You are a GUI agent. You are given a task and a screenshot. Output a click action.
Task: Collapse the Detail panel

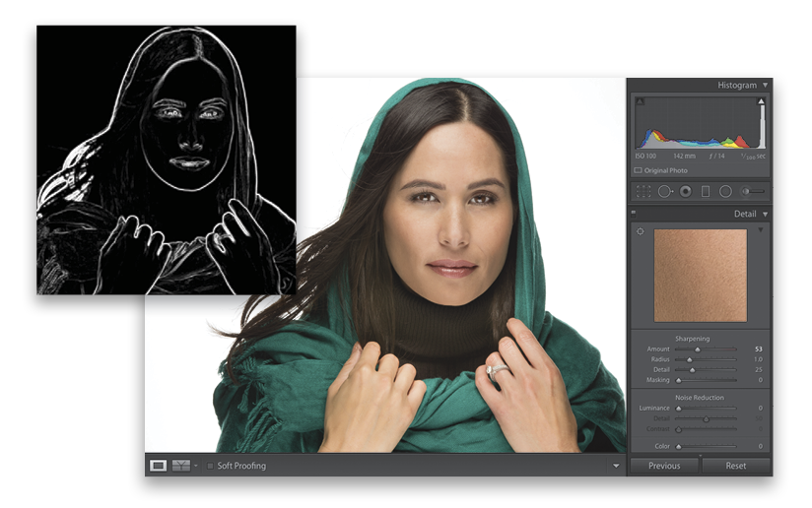[765, 214]
